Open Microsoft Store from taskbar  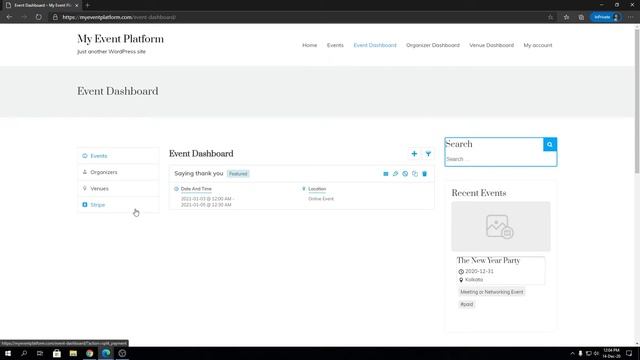click(57, 353)
